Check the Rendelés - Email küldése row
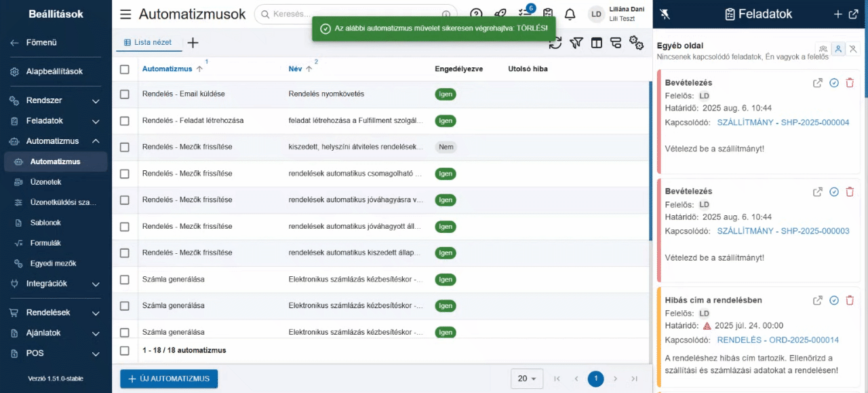 tap(124, 94)
